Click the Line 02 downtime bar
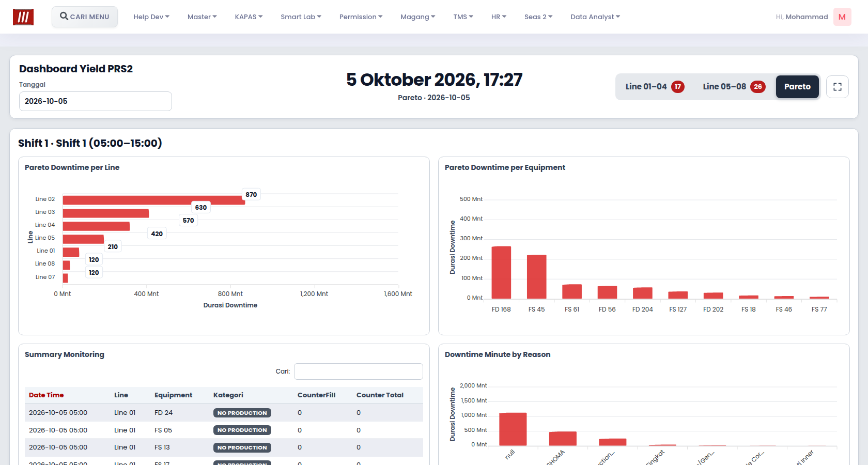 [154, 200]
